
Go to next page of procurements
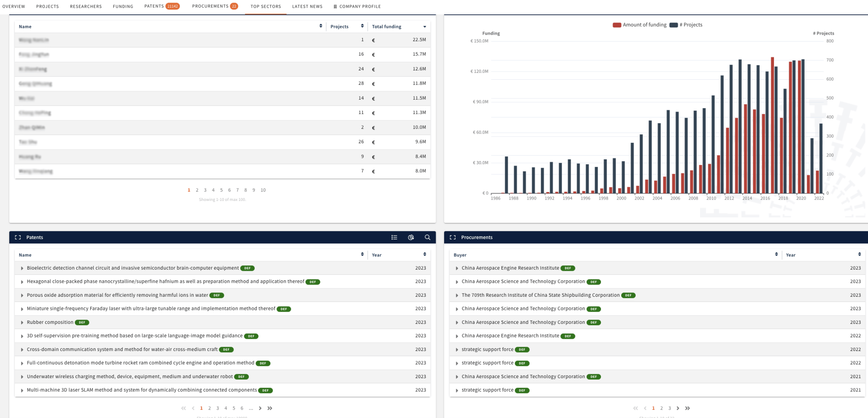coord(678,408)
